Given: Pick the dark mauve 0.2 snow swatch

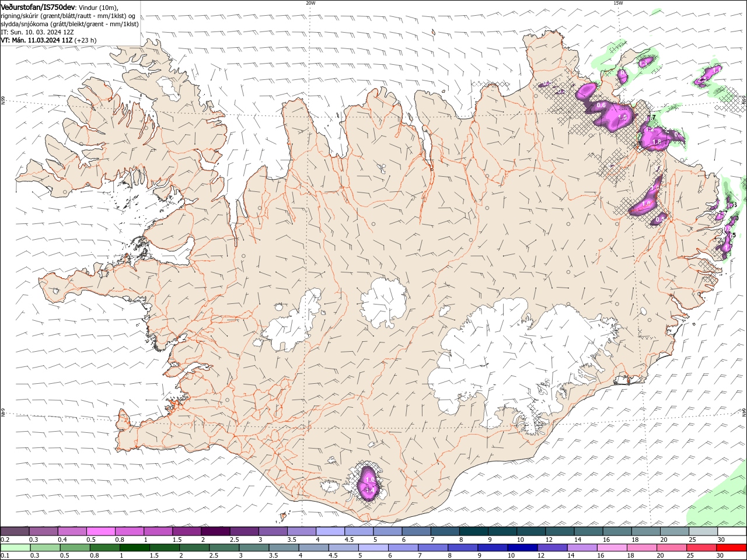Looking at the screenshot, I should (x=15, y=531).
